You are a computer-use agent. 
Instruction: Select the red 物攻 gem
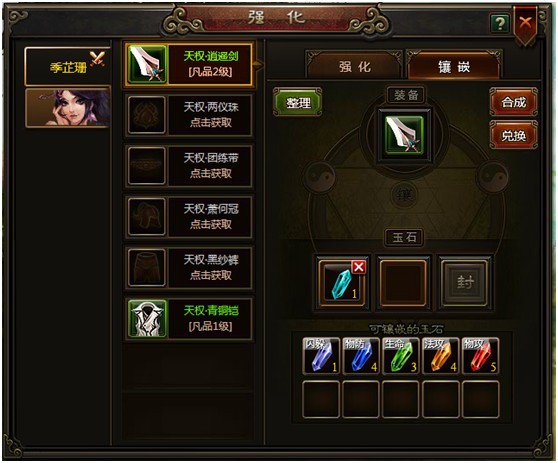(x=480, y=356)
